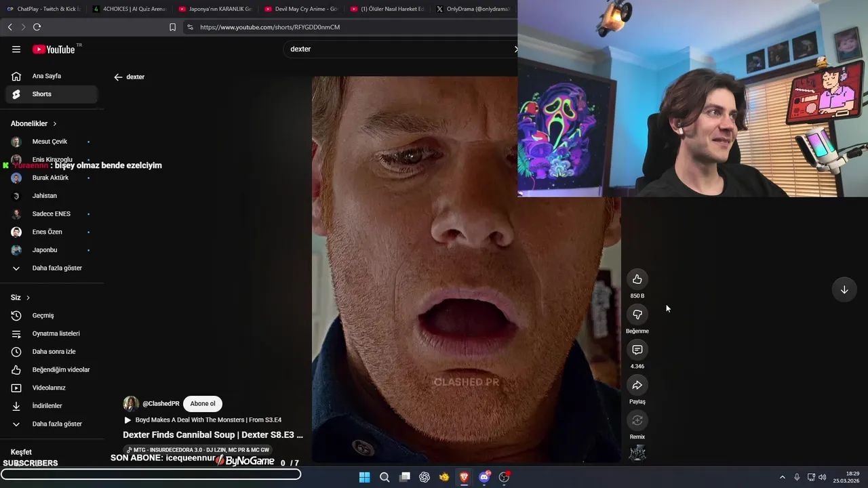Go to the next Short with down arrow
868x488 pixels.
[844, 289]
